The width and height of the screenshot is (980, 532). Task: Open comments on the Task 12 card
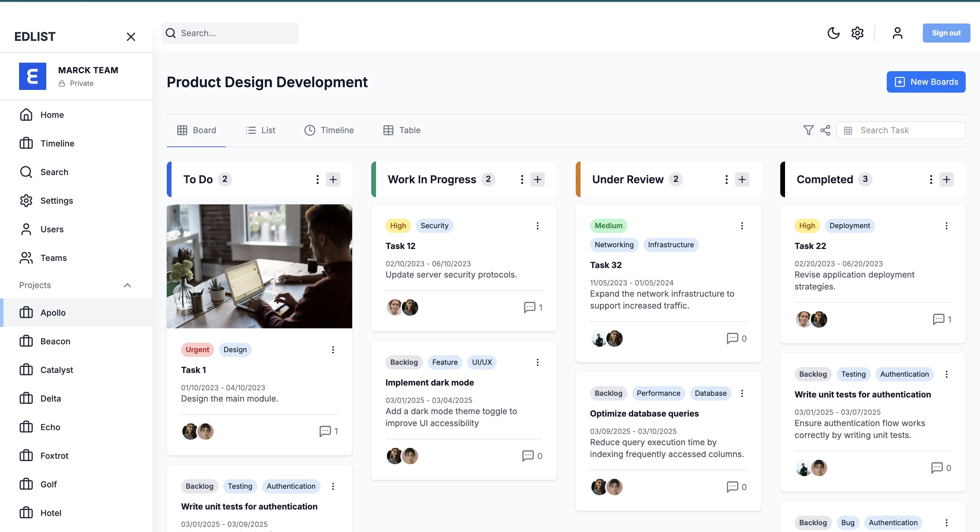pos(533,307)
